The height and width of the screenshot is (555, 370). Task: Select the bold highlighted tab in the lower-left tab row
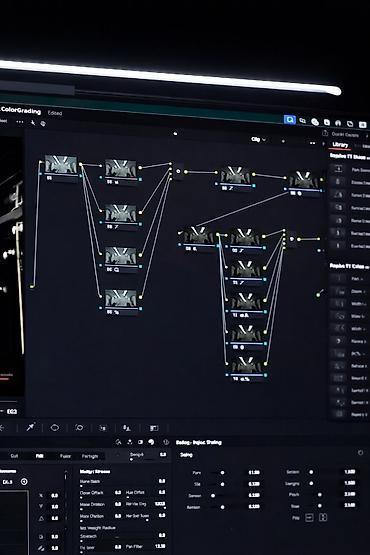click(x=40, y=456)
